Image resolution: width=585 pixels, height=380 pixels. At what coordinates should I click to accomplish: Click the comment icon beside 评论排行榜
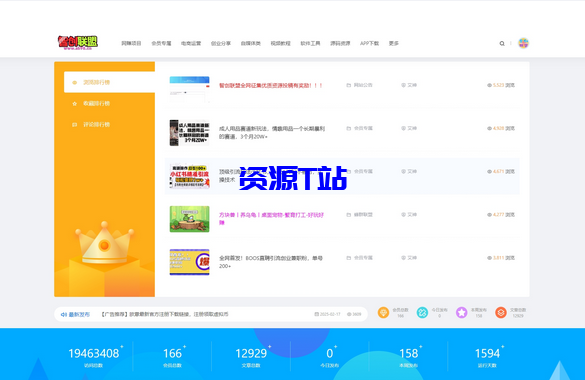coord(74,125)
